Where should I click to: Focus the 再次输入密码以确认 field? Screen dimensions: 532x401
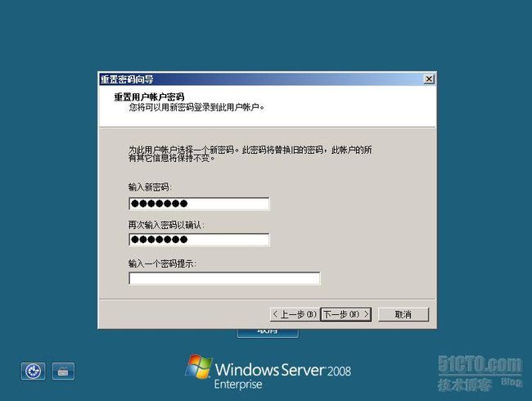[199, 240]
